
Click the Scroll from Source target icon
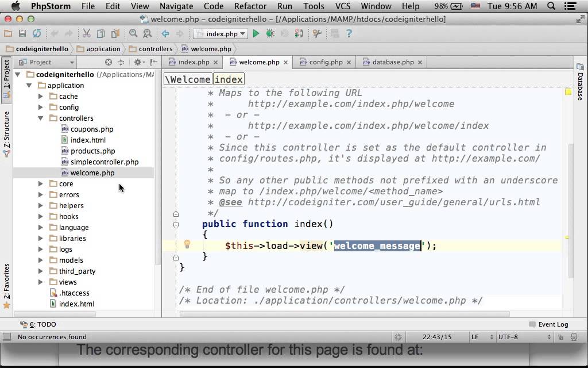tap(109, 62)
